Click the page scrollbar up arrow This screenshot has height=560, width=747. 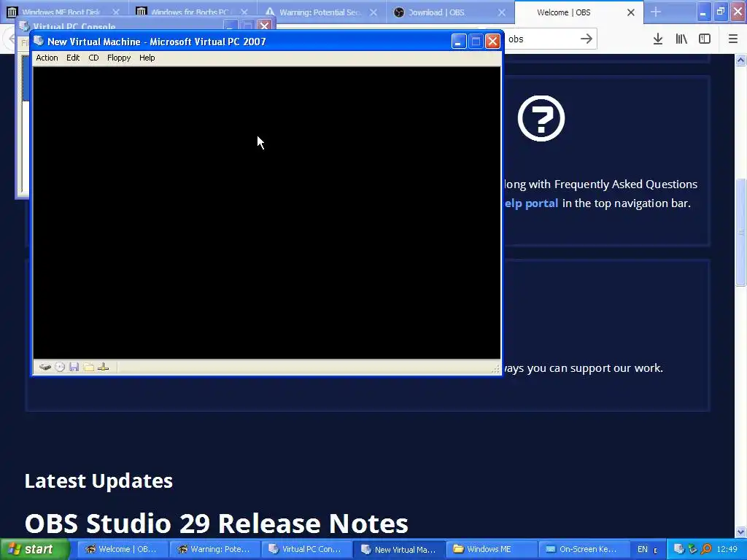pos(740,60)
